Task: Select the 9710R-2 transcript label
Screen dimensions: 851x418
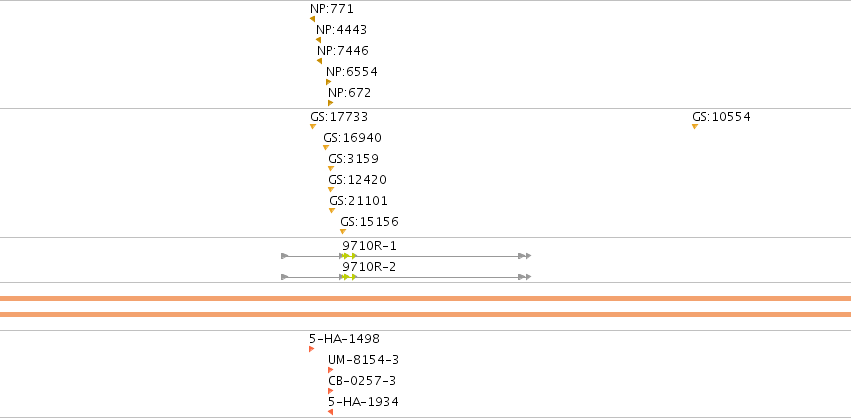Action: (x=370, y=267)
